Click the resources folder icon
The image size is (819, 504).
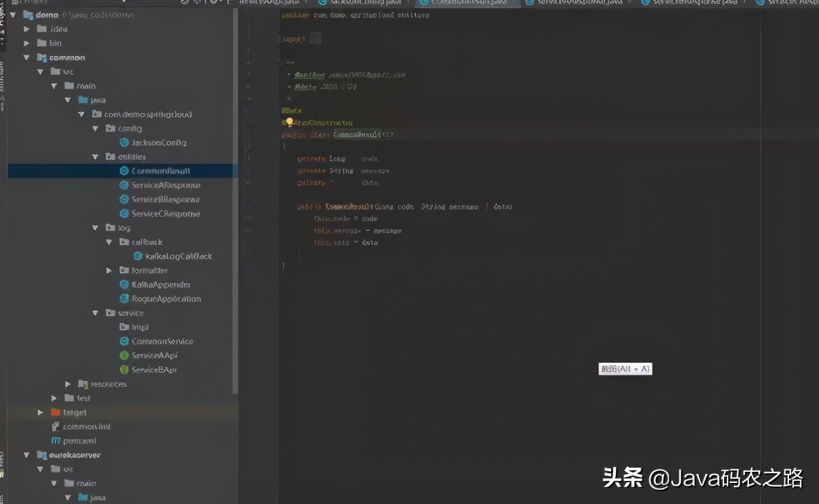[x=83, y=384]
